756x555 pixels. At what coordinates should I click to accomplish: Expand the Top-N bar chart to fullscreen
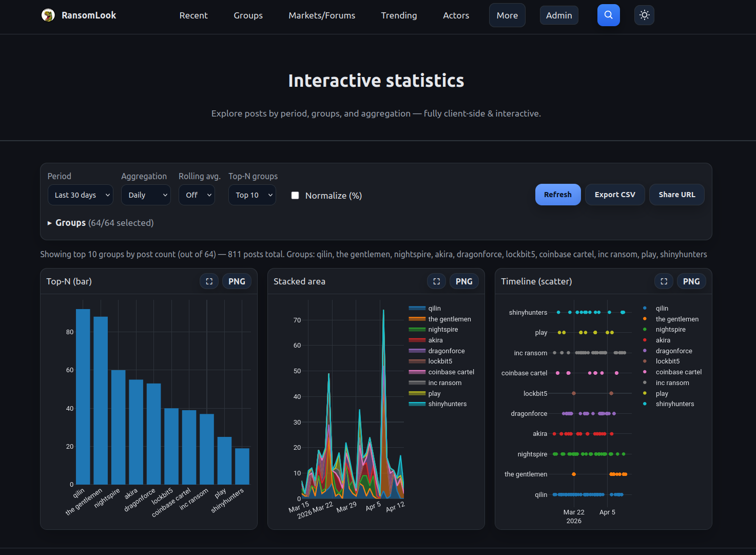(x=209, y=281)
